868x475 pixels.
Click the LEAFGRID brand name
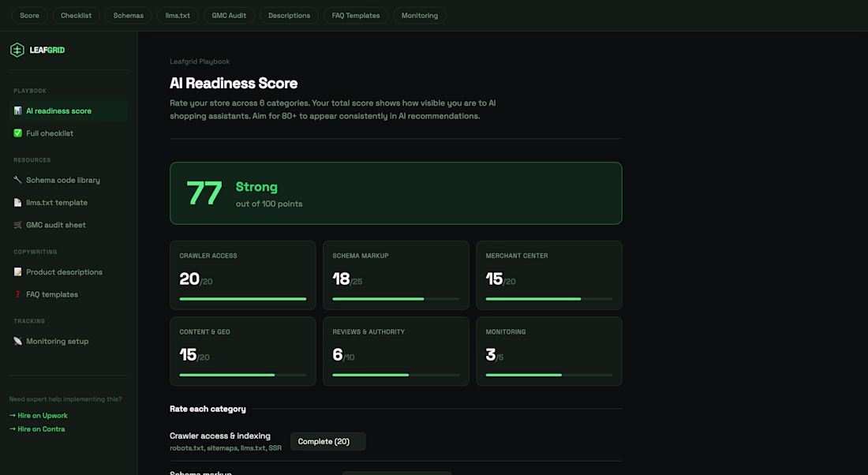click(x=47, y=50)
